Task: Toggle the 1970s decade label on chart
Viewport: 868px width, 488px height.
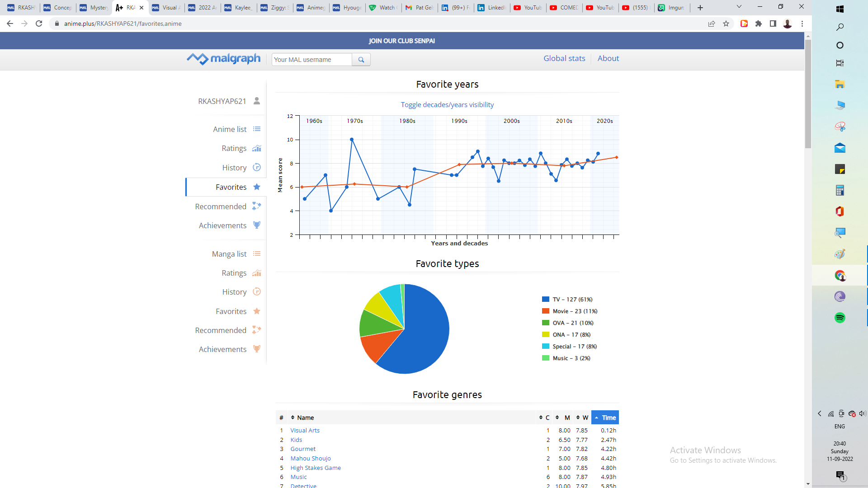Action: click(354, 121)
